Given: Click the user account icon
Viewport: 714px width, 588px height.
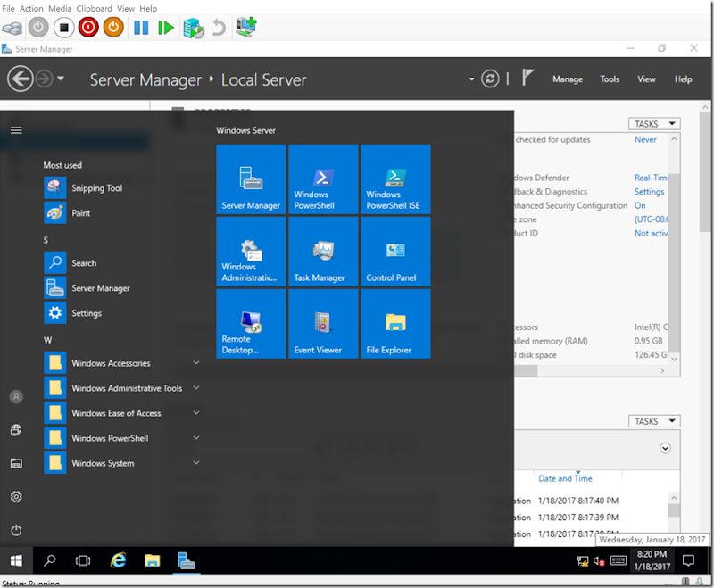Looking at the screenshot, I should click(16, 397).
